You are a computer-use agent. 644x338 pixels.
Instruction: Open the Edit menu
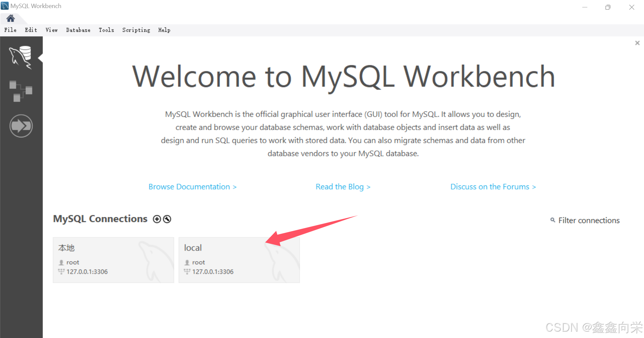coord(31,30)
